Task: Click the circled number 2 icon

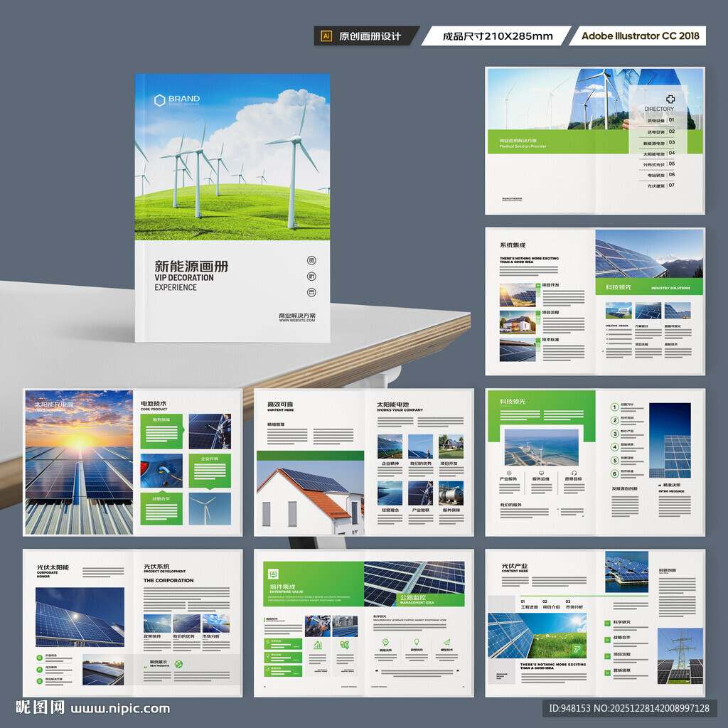Action: (x=614, y=420)
